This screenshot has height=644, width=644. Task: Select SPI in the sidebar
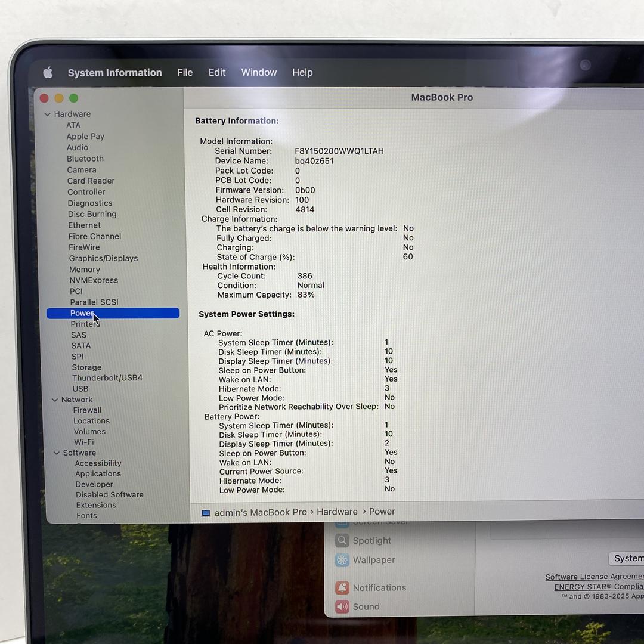tap(78, 357)
